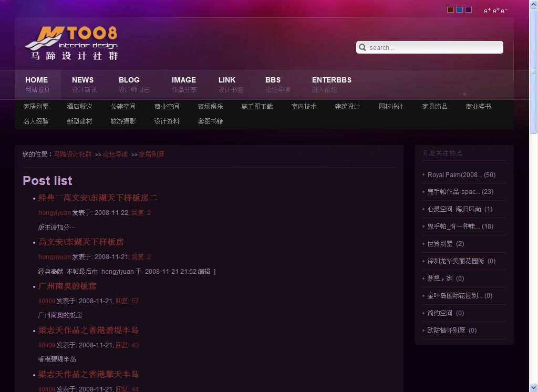Open hot topic 世贸别墅 (2)

tap(446, 244)
